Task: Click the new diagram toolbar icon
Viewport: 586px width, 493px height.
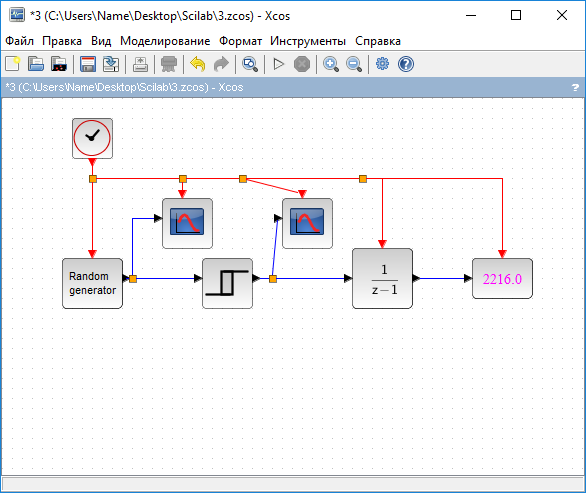Action: 12,64
